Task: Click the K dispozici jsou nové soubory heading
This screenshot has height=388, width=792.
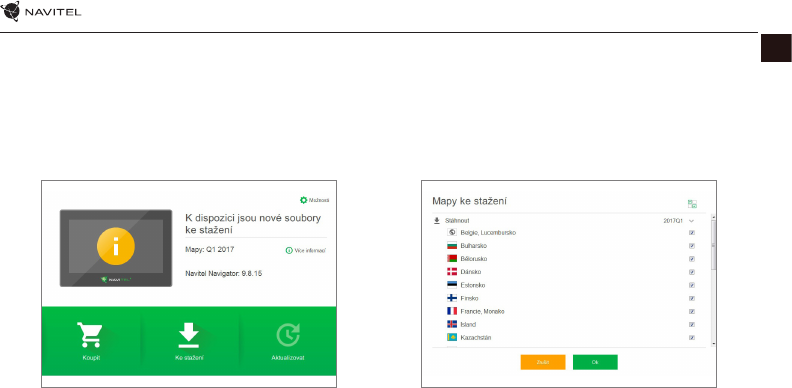Action: pyautogui.click(x=254, y=224)
